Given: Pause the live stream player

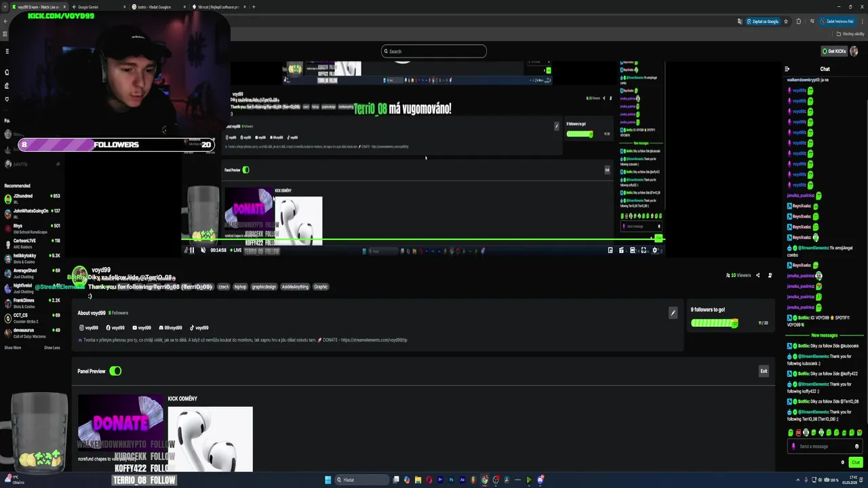Looking at the screenshot, I should click(192, 250).
